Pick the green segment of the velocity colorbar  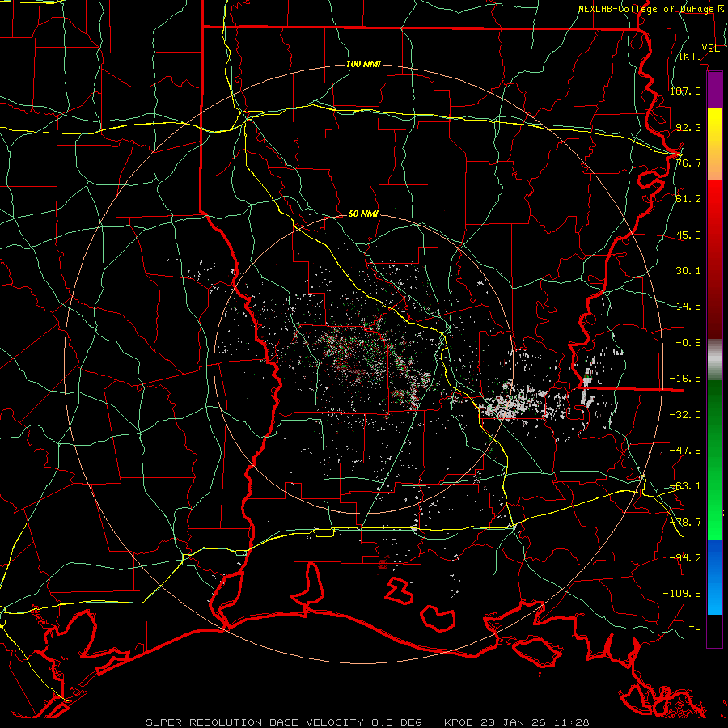pyautogui.click(x=714, y=459)
